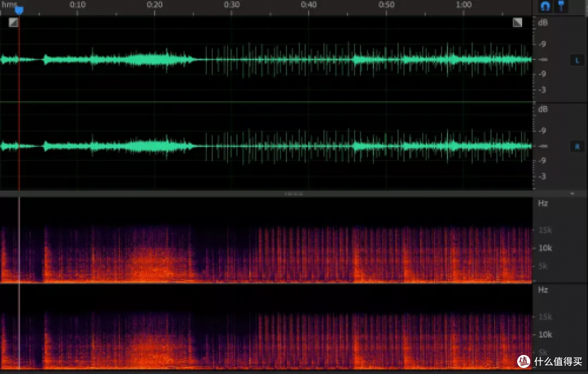Click the 10k mark on upper frequency scale

[545, 248]
